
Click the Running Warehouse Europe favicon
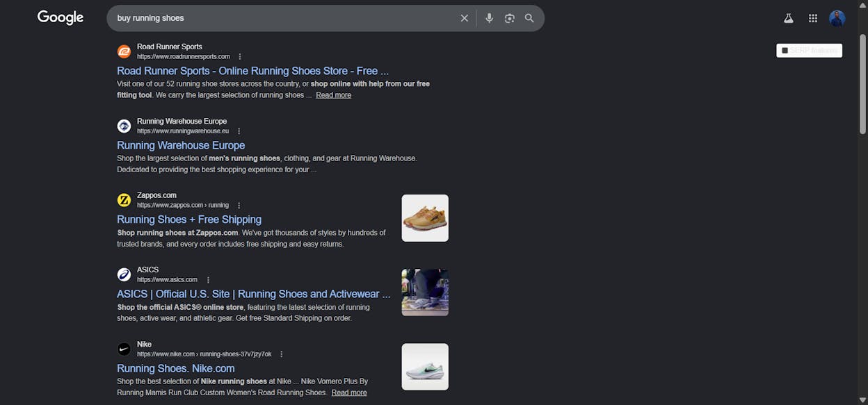pyautogui.click(x=124, y=126)
